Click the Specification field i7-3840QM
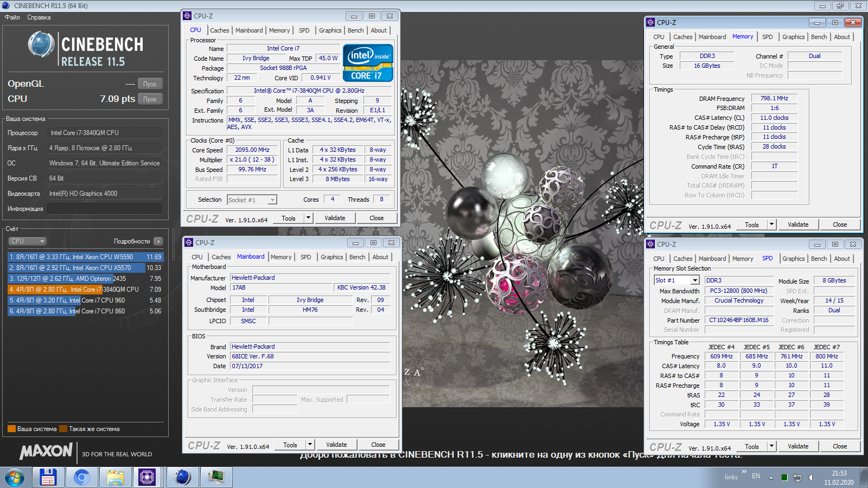This screenshot has width=868, height=488. (x=309, y=91)
